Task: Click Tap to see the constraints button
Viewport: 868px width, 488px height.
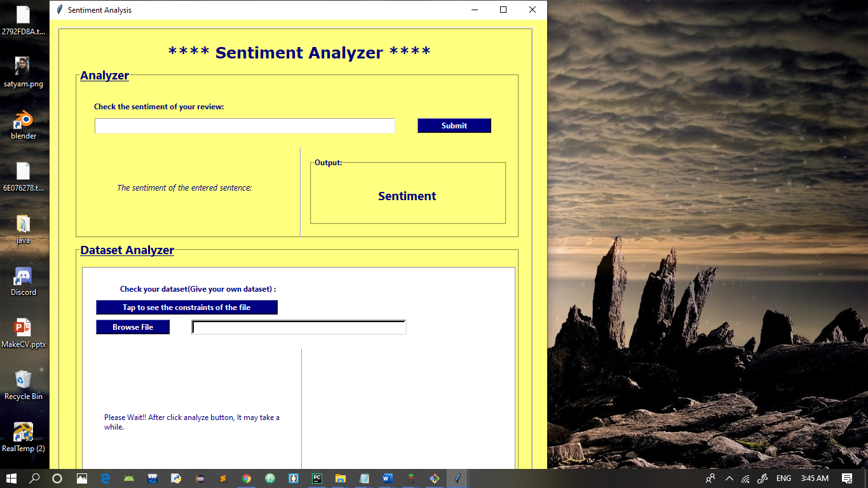Action: [x=187, y=308]
